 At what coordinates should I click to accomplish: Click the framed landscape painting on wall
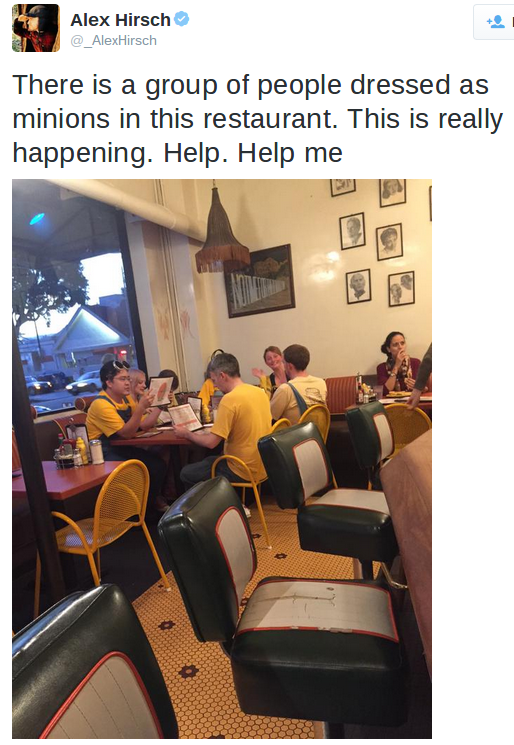pyautogui.click(x=260, y=280)
